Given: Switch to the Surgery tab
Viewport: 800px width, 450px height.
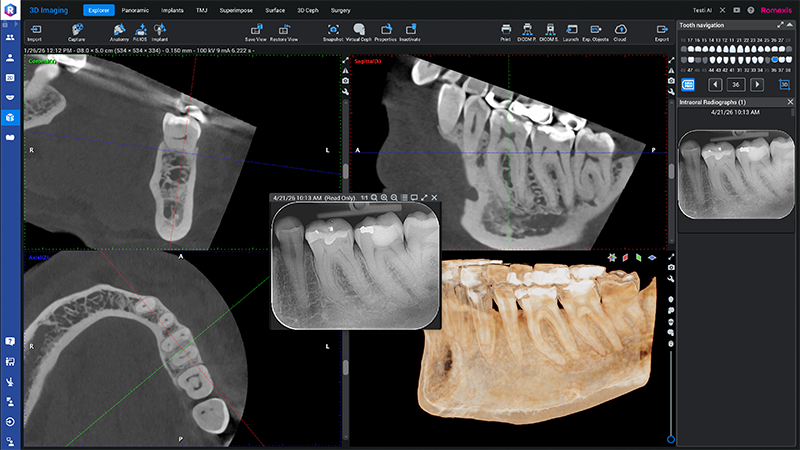Looking at the screenshot, I should (x=340, y=10).
